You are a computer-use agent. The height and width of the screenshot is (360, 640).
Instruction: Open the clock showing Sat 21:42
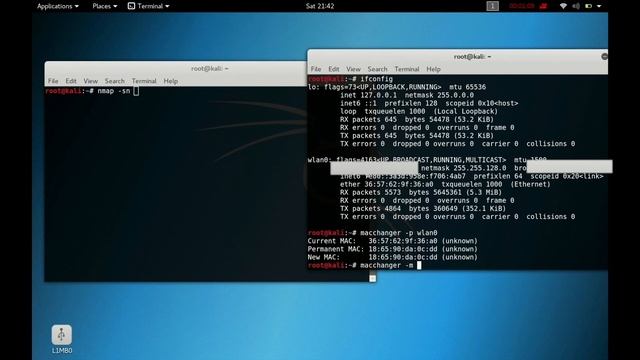click(x=320, y=6)
